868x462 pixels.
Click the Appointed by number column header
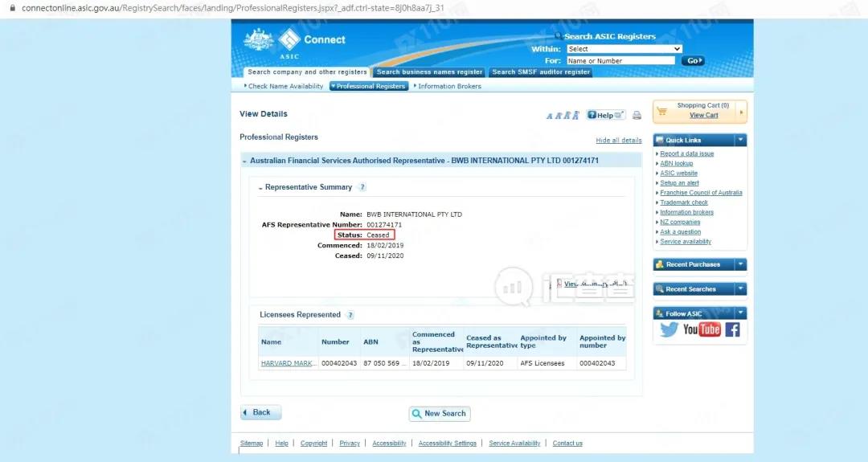tap(602, 342)
